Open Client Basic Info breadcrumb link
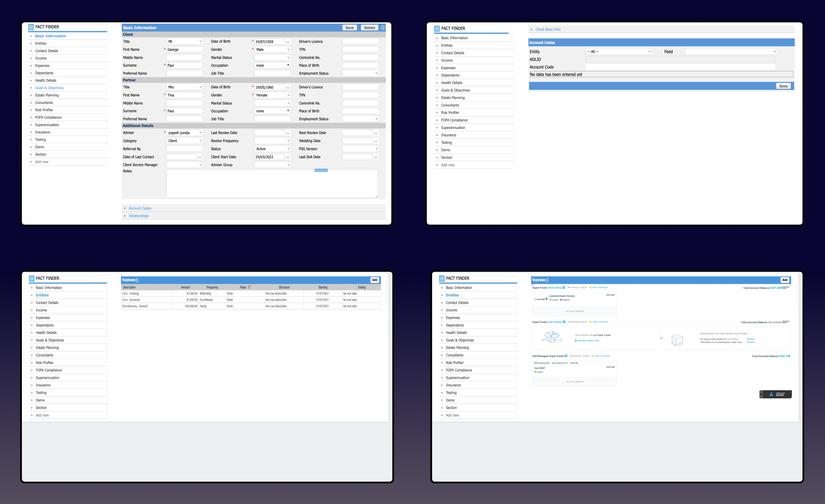Image resolution: width=825 pixels, height=504 pixels. point(548,30)
